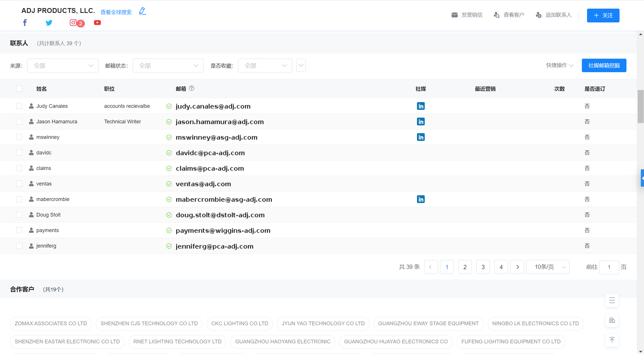The height and width of the screenshot is (354, 644).
Task: Click the email doug.stolt@dstolt-adj.com
Action: [x=220, y=215]
